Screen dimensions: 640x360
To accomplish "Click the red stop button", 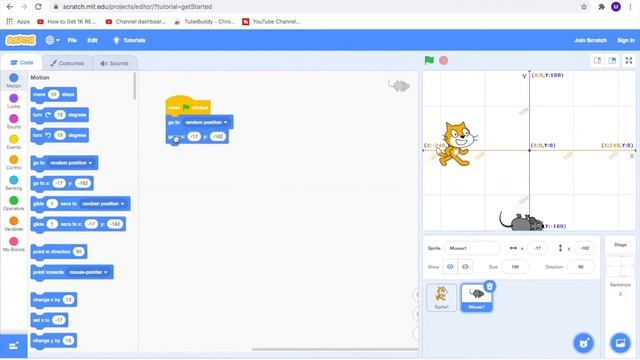I will tap(443, 60).
